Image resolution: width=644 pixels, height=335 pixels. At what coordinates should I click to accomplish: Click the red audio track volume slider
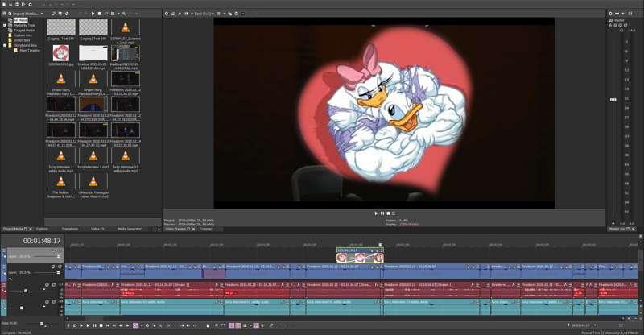point(26,291)
